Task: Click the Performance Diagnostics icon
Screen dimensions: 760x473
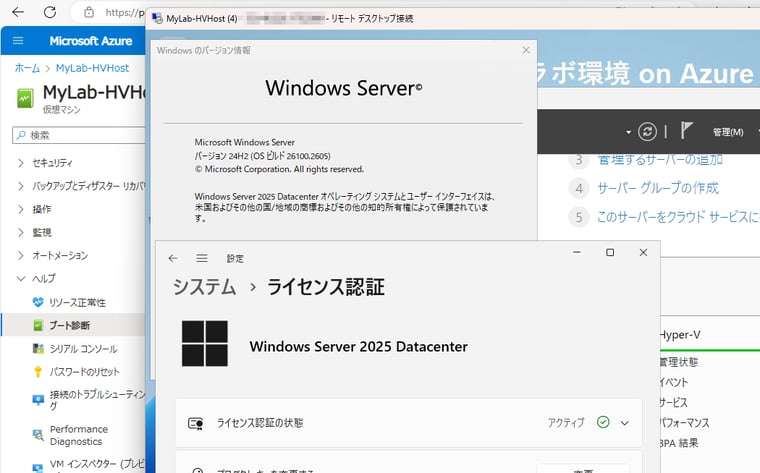Action: pyautogui.click(x=38, y=435)
